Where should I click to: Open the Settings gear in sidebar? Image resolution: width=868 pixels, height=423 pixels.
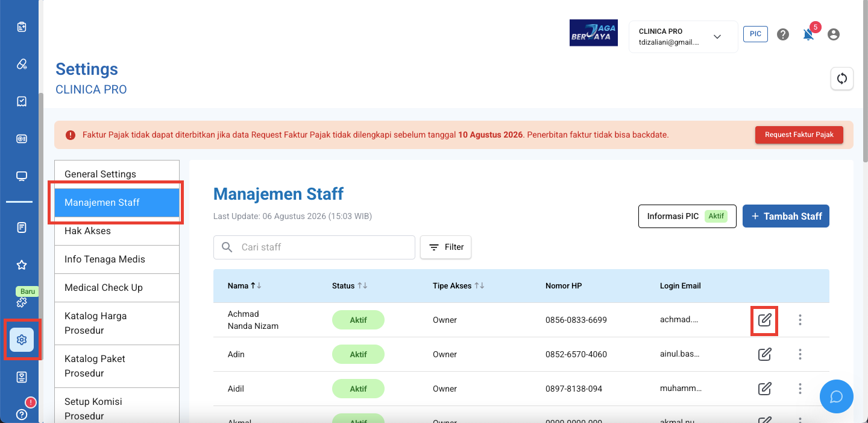pos(22,340)
